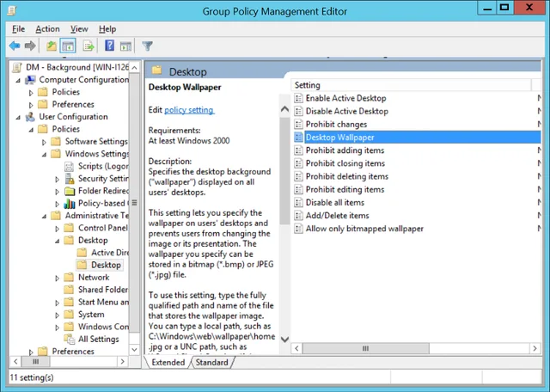Expand Policies under Computer Configuration
Image resolution: width=550 pixels, height=392 pixels.
click(31, 93)
